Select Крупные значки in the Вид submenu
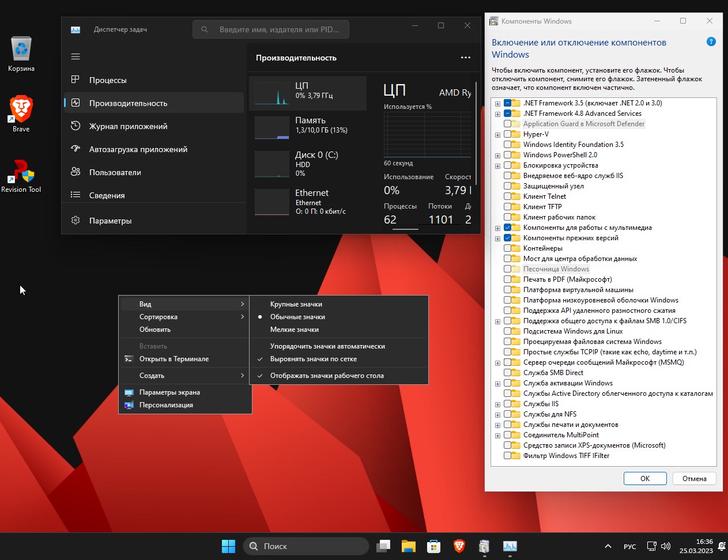This screenshot has width=728, height=560. 339,304
